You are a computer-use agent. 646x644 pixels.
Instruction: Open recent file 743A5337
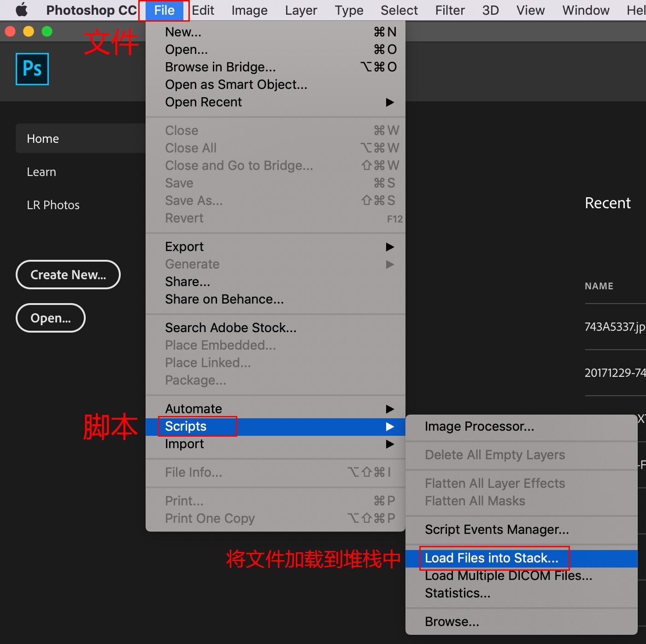pos(615,327)
